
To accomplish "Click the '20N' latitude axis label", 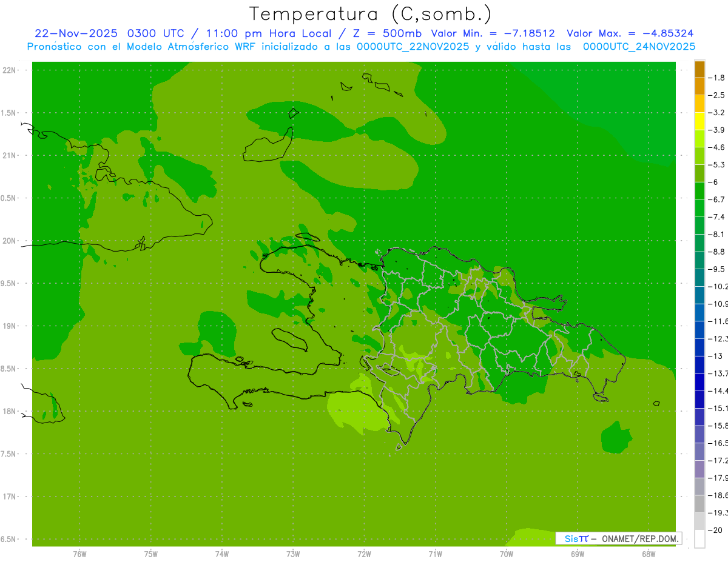I will tap(9, 241).
